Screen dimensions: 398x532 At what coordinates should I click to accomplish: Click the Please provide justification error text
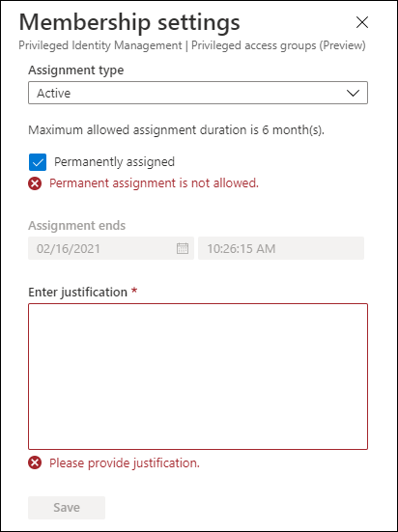coord(125,463)
